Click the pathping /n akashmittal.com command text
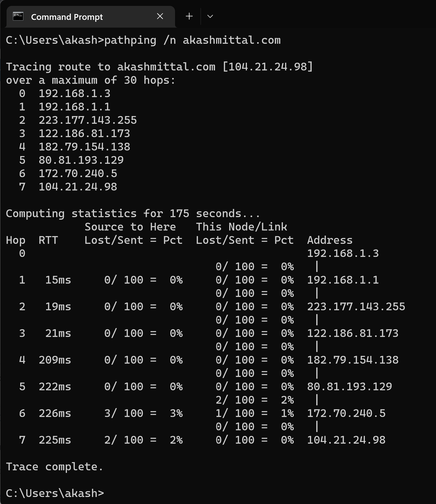 [x=192, y=40]
